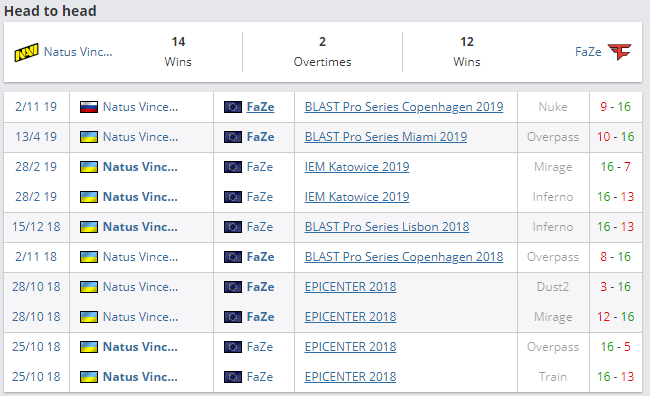Click the 9 - 16 Nuke score

pyautogui.click(x=616, y=107)
